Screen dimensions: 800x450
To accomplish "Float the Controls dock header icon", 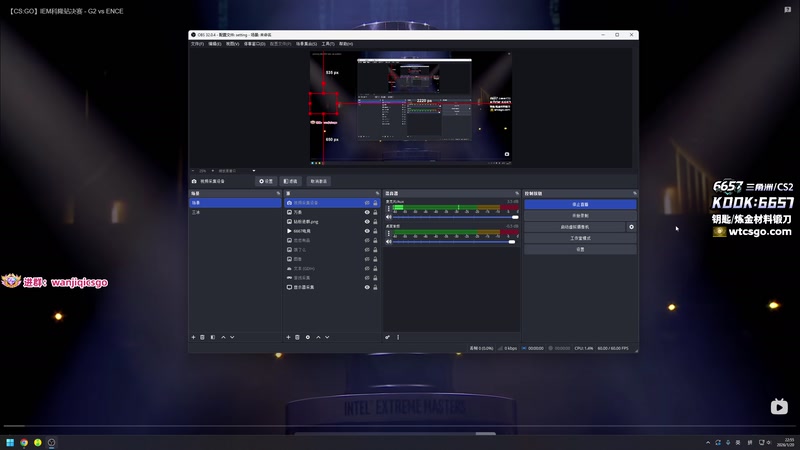I will point(635,193).
